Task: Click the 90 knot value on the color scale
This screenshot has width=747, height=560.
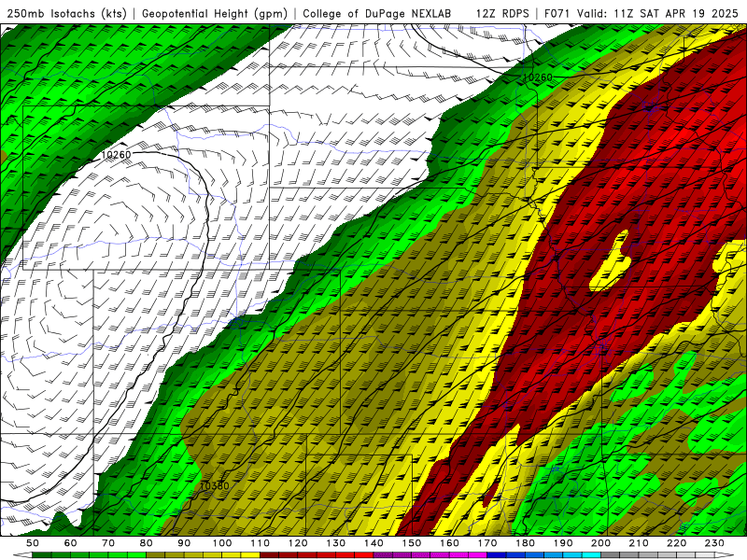Action: point(184,543)
